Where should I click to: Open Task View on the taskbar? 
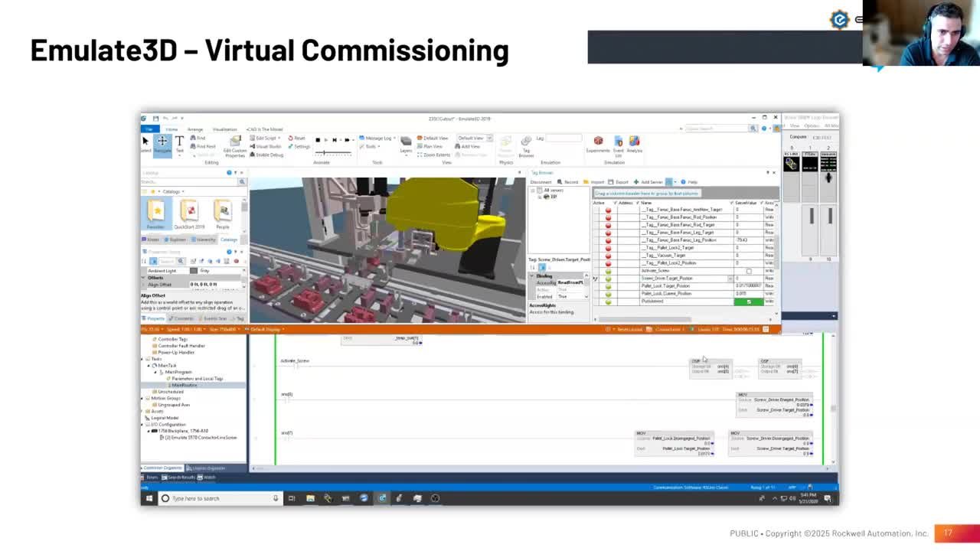pos(291,498)
